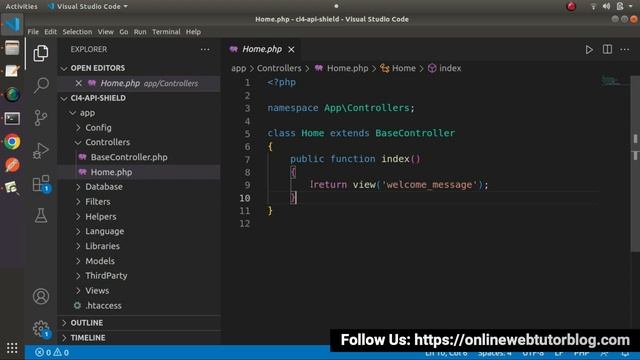Open the Run and Debug view
This screenshot has height=360, width=640.
click(x=41, y=150)
